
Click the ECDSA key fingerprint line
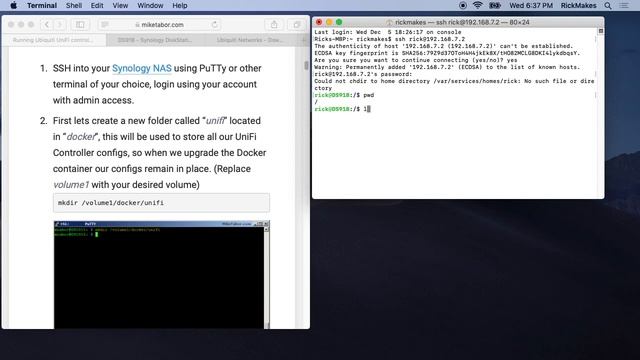pyautogui.click(x=447, y=53)
